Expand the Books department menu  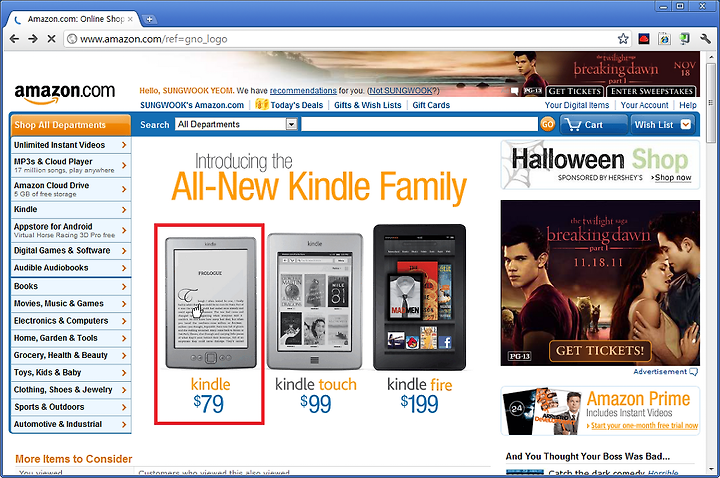(x=71, y=287)
